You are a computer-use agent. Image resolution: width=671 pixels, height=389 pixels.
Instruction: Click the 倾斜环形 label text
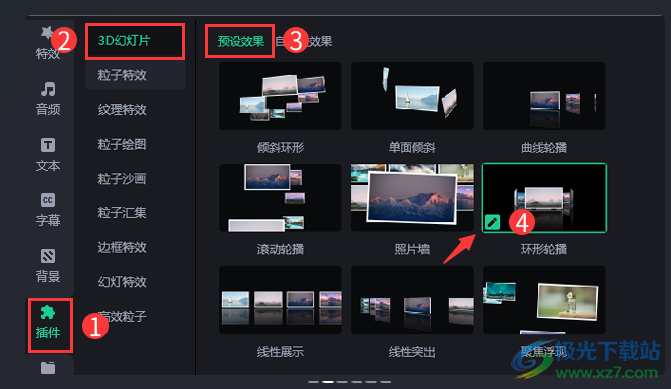coord(280,148)
